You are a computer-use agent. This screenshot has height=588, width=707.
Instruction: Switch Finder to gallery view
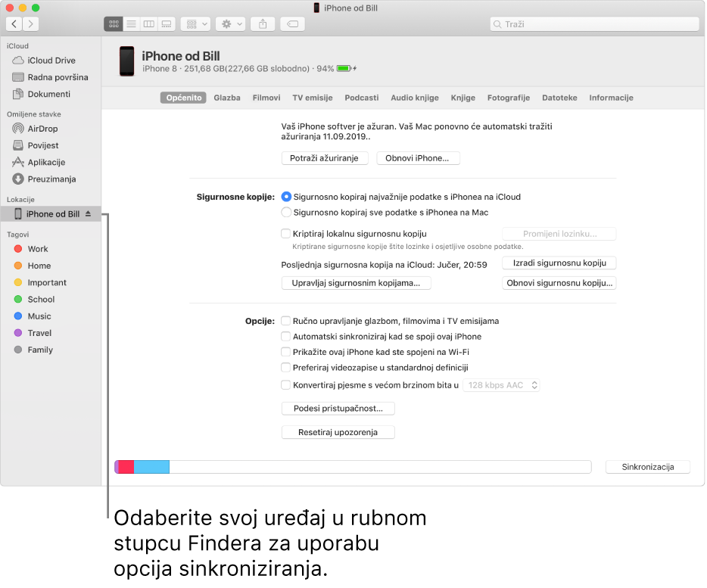(x=167, y=24)
